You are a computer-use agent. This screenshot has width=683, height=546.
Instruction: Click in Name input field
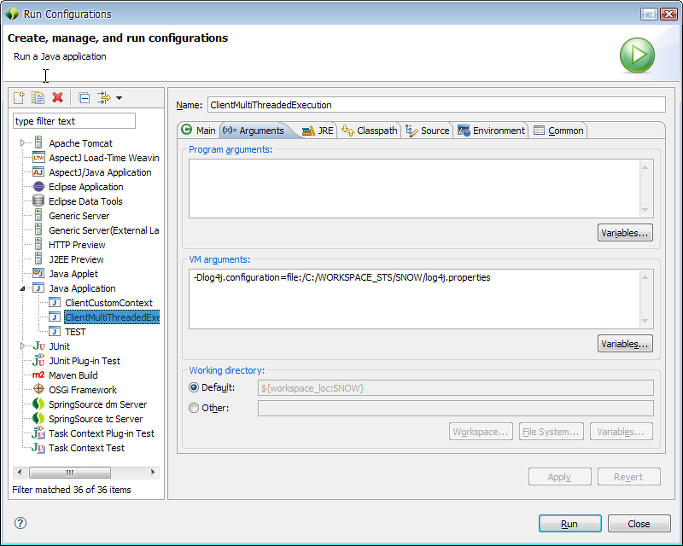(x=436, y=105)
